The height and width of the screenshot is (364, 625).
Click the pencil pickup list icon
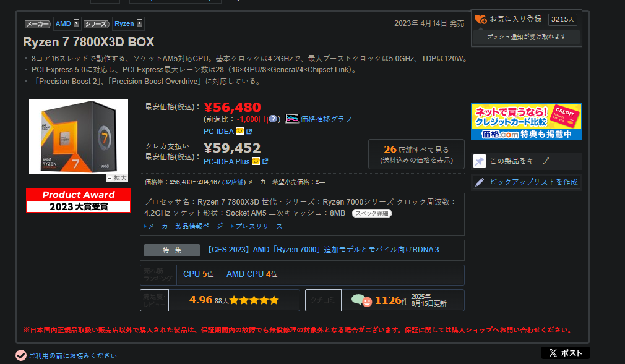(480, 182)
